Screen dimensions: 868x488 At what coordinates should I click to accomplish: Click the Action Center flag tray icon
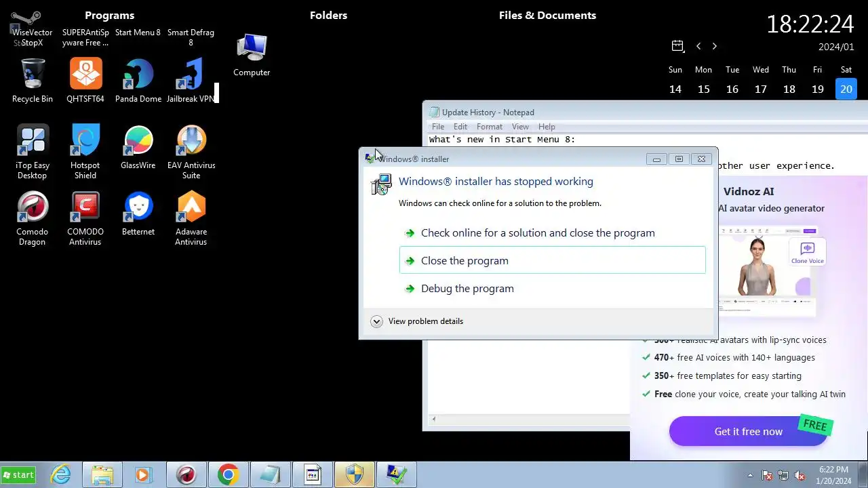coord(767,475)
